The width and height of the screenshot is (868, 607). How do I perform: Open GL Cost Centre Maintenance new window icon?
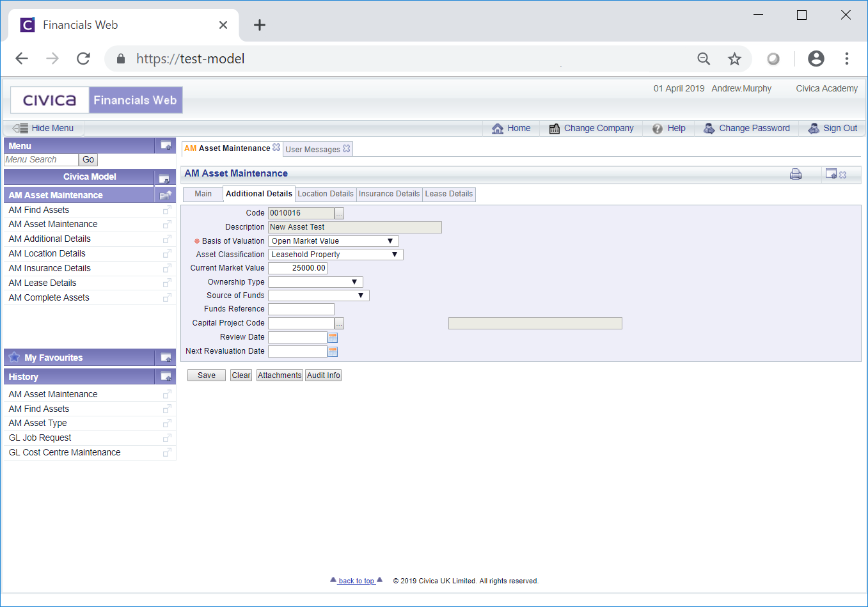click(x=167, y=452)
